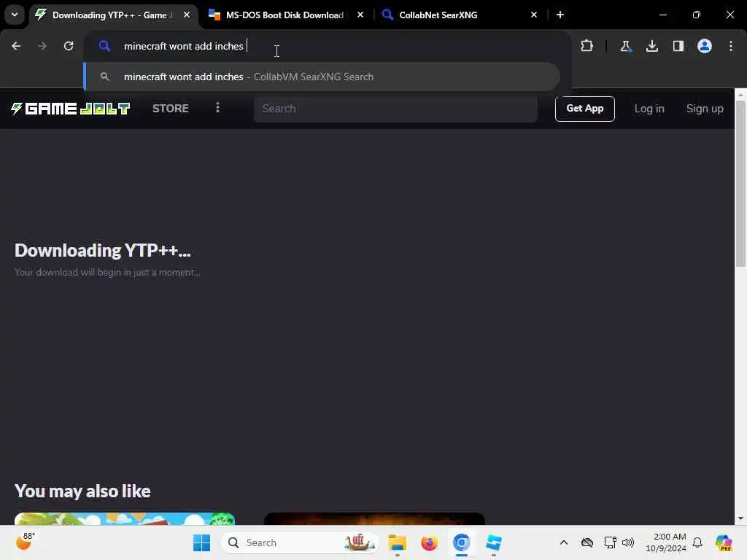Open the browser extensions puzzle icon
747x560 pixels.
[x=587, y=46]
